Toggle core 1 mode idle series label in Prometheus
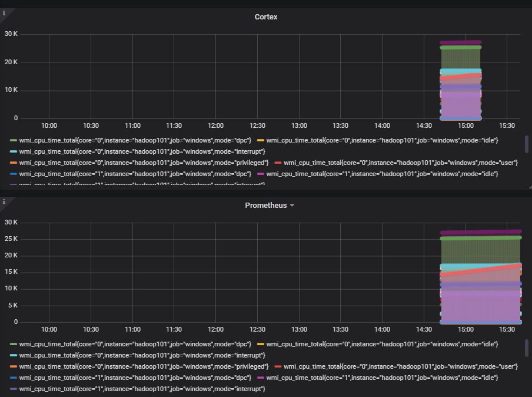 point(382,378)
